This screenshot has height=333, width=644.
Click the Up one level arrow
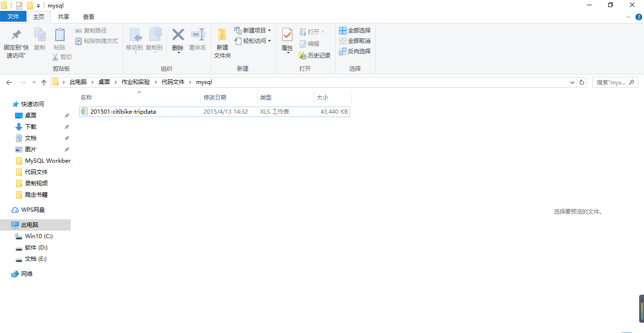44,82
